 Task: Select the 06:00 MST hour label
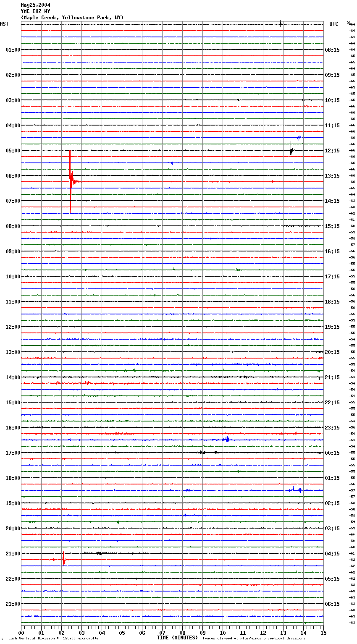[13, 176]
